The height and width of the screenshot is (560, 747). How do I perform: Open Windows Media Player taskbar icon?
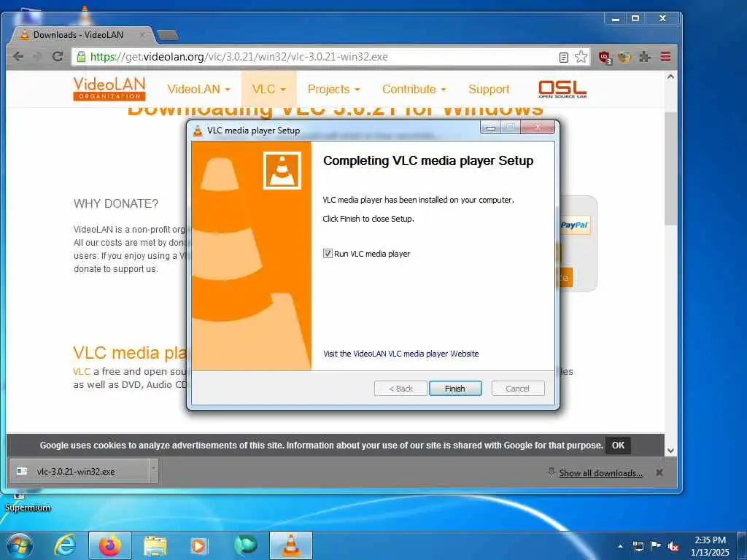pyautogui.click(x=199, y=545)
